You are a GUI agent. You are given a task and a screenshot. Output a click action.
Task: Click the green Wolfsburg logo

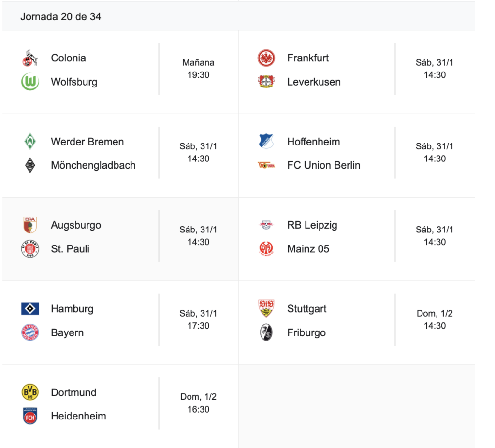(30, 82)
